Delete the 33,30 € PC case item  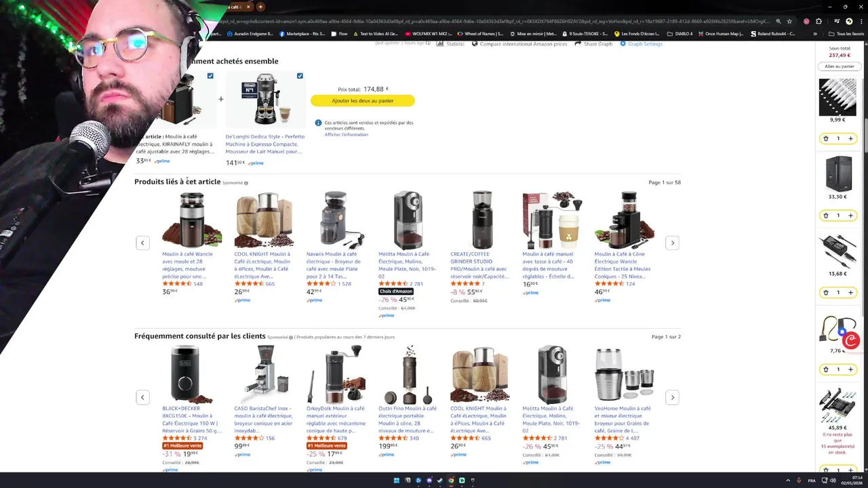[x=825, y=216]
